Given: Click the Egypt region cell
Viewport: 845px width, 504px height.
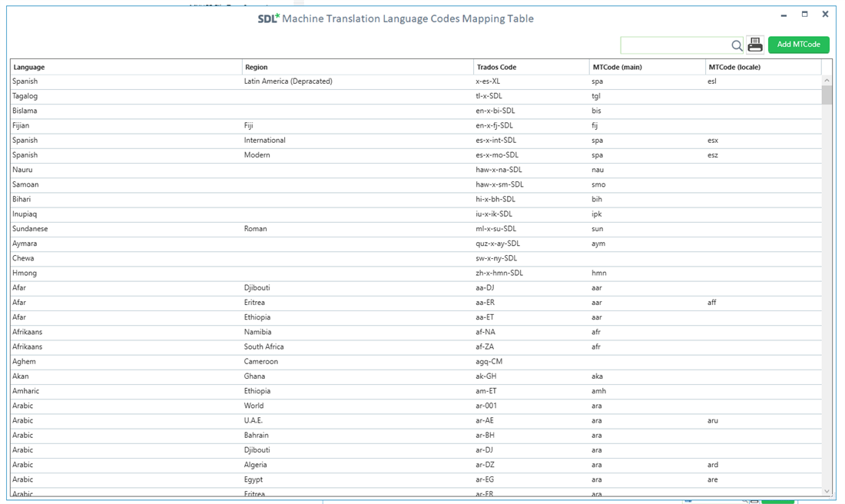Looking at the screenshot, I should click(x=253, y=479).
